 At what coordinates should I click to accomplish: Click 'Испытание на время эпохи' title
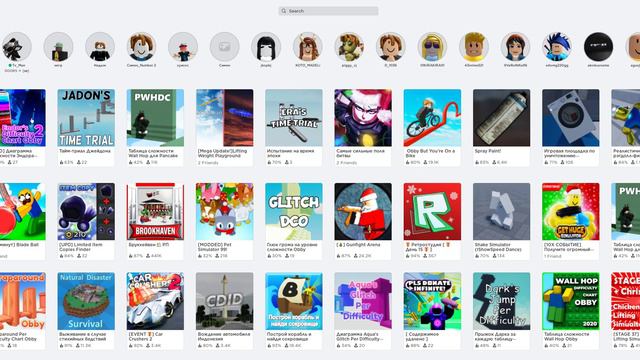[291, 153]
